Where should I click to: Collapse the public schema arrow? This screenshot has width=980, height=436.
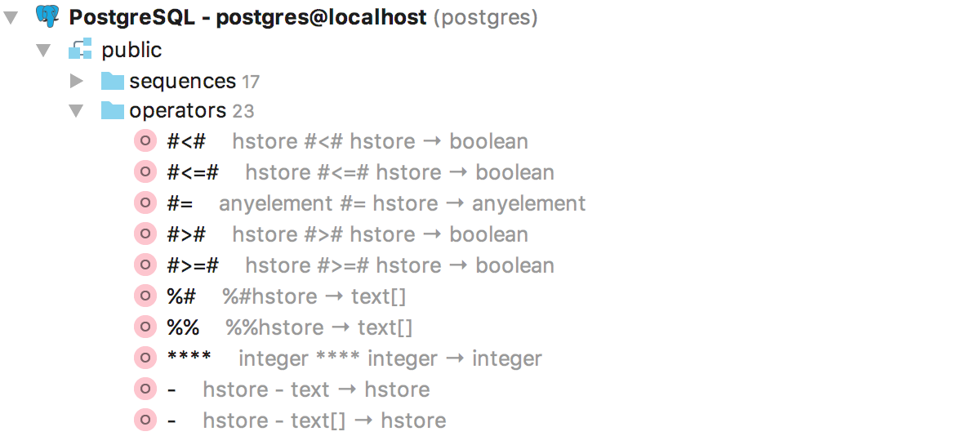[44, 50]
